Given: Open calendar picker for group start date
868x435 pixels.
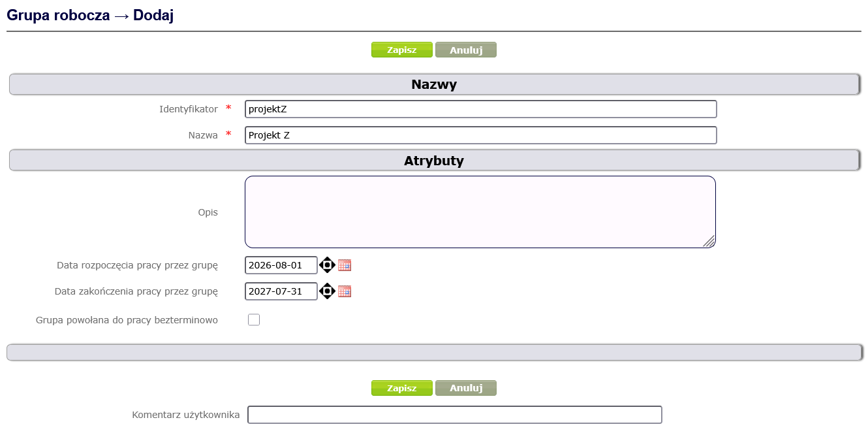Looking at the screenshot, I should pyautogui.click(x=345, y=265).
